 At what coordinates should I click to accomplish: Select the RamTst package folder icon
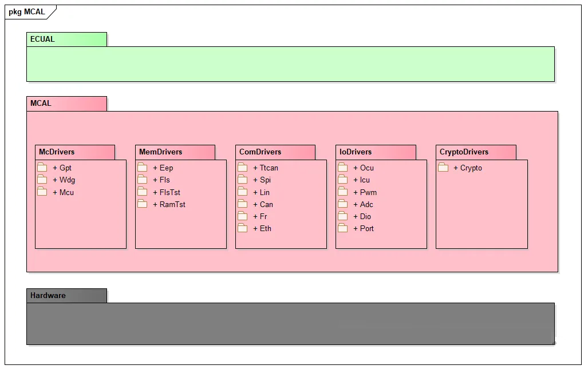[143, 204]
